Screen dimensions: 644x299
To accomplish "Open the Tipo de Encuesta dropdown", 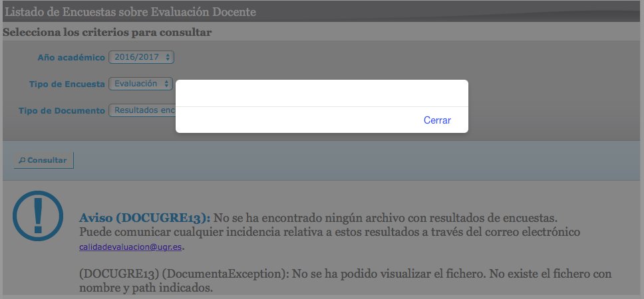I will tap(141, 84).
